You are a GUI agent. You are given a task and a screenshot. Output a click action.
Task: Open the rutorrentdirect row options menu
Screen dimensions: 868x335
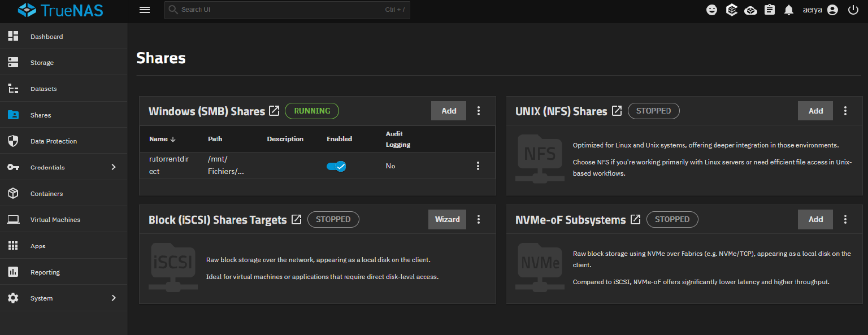click(478, 166)
